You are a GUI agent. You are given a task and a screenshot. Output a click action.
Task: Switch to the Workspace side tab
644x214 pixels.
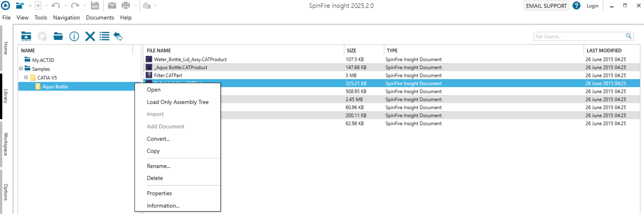tap(6, 144)
